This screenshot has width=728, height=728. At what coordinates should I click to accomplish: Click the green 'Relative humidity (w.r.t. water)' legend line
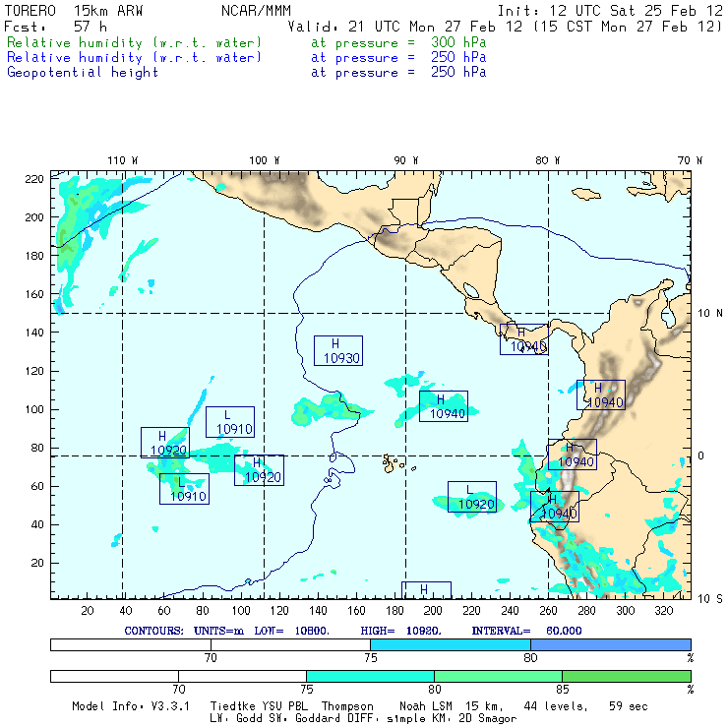134,42
